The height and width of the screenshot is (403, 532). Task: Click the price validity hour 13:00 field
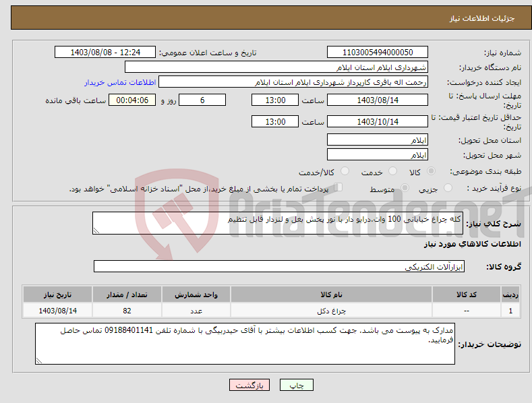[x=275, y=121]
